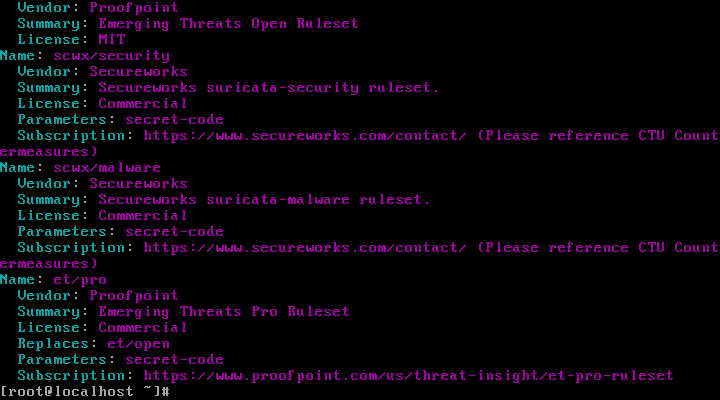Click the shell prompt [root@localhost ~]#
The image size is (720, 400).
(85, 392)
